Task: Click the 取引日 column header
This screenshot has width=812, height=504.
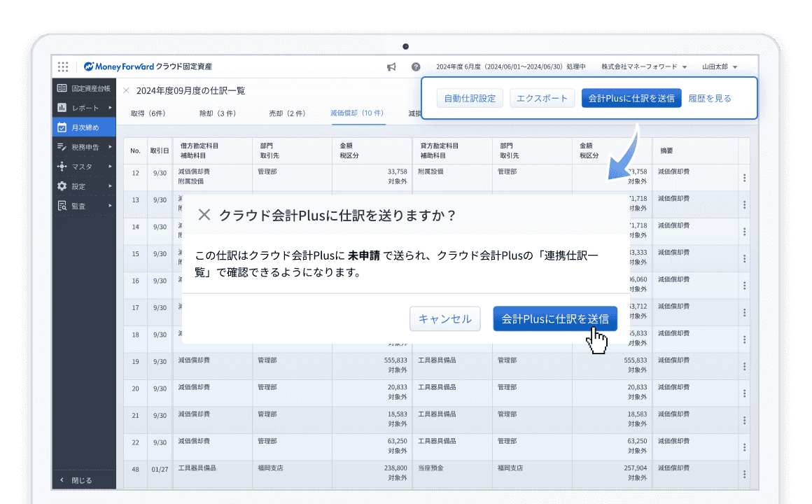Action: pyautogui.click(x=160, y=150)
